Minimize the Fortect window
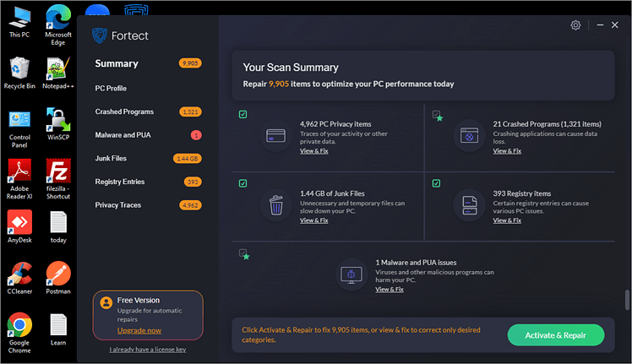 [600, 25]
